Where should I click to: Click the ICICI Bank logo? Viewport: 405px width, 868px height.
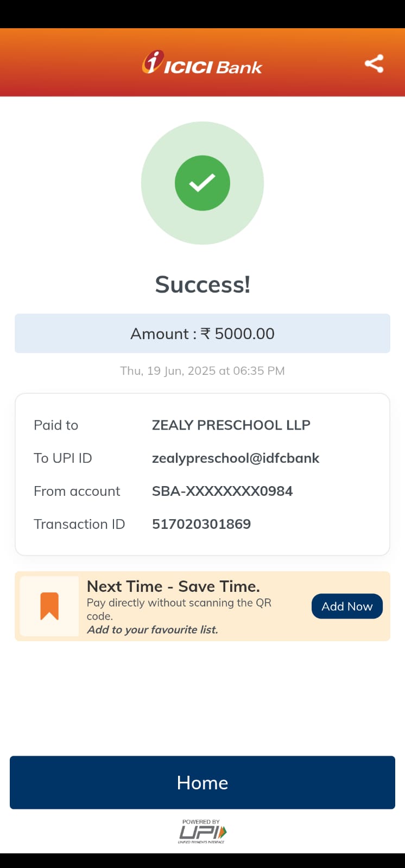point(202,64)
